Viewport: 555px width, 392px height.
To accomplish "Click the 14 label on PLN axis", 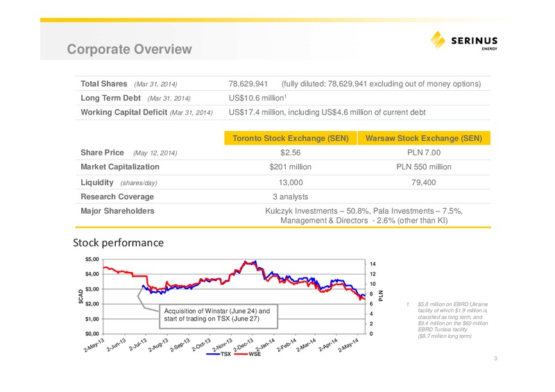I will tap(373, 264).
